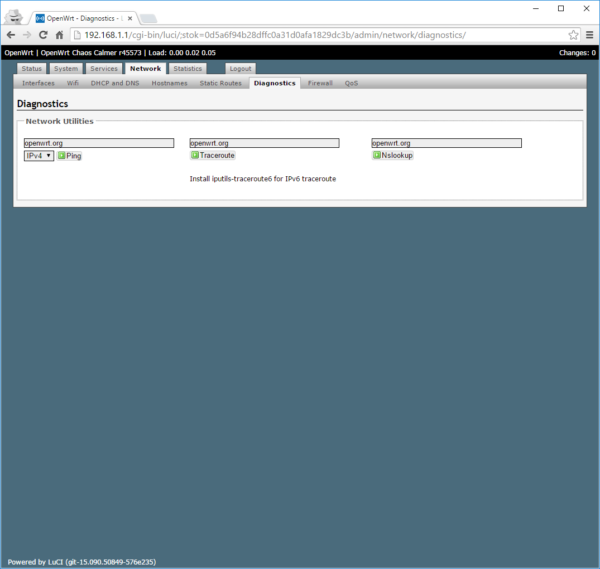
Task: Bookmark this page with the star icon
Action: 573,35
